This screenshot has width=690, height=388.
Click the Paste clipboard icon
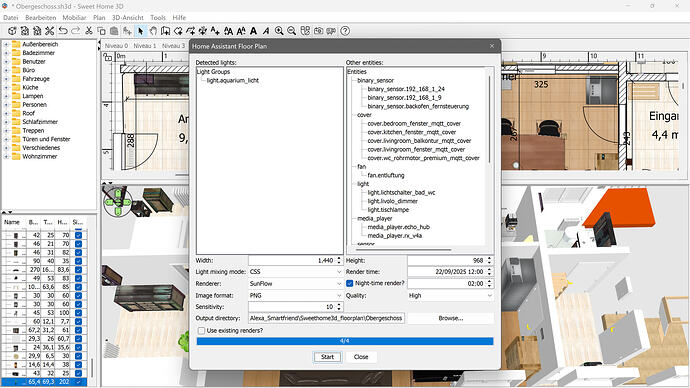click(x=114, y=31)
